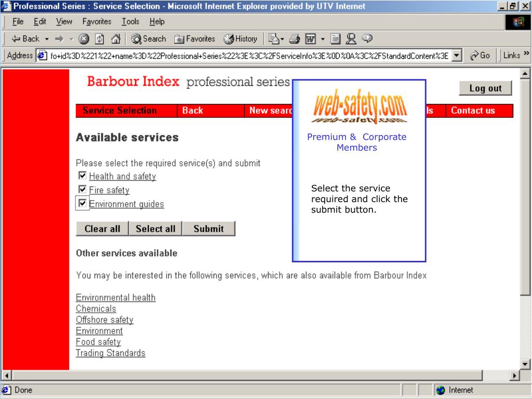
Task: Expand the Forward button history dropdown
Action: click(x=71, y=39)
